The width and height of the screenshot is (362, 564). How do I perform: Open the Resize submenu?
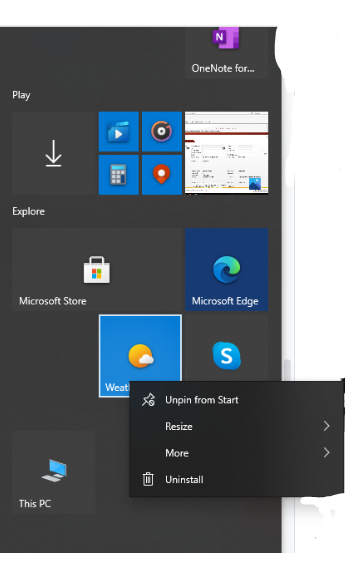(236, 426)
